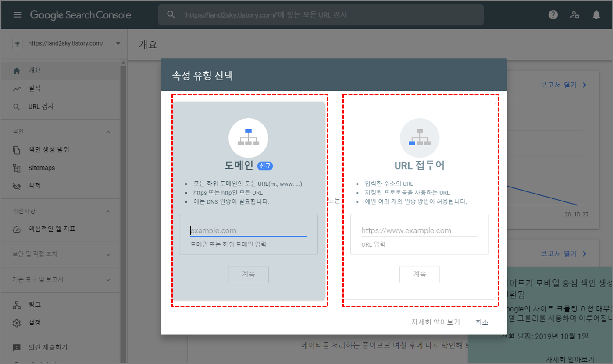613x364 pixels.
Task: Open the 설정 sidebar item
Action: tap(60, 323)
